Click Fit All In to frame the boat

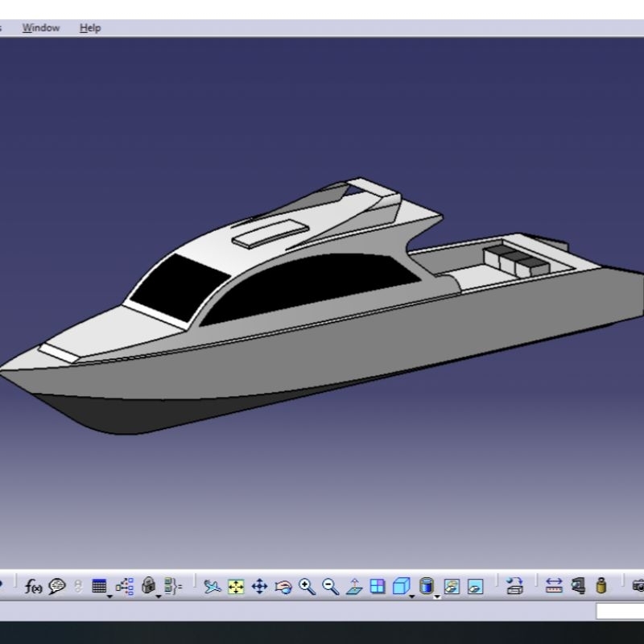pos(234,588)
